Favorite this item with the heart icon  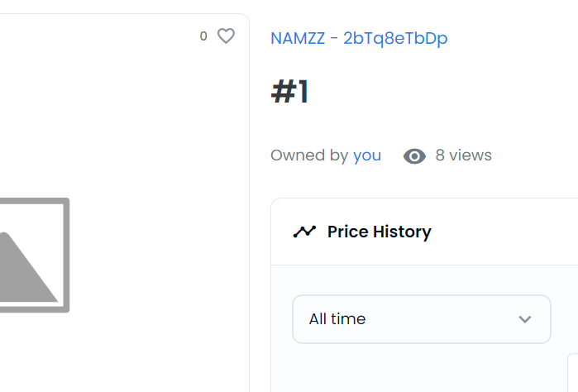coord(226,36)
